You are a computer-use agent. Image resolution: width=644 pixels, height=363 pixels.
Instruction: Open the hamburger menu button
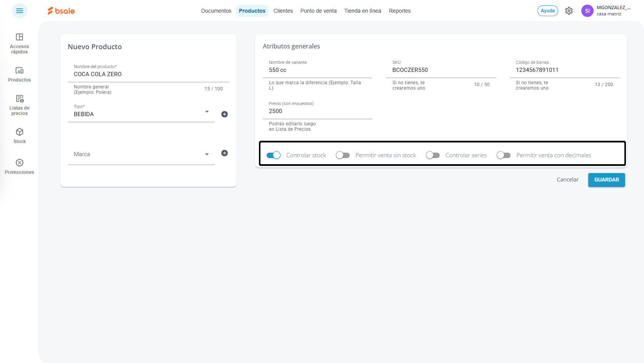[20, 11]
